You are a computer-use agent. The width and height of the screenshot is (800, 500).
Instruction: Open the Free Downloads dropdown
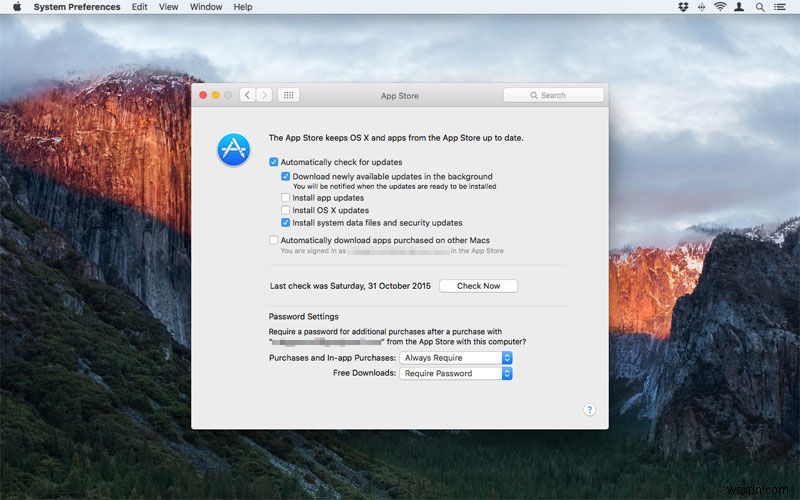456,373
